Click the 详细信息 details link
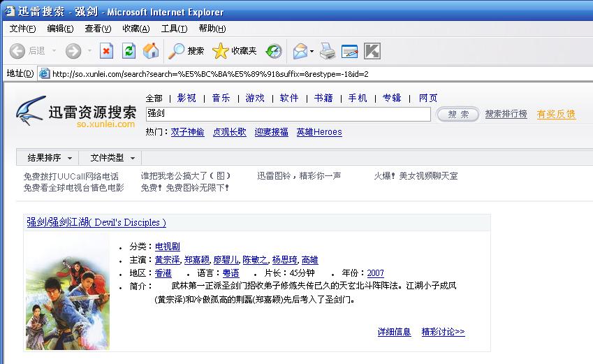The image size is (593, 364). [394, 332]
